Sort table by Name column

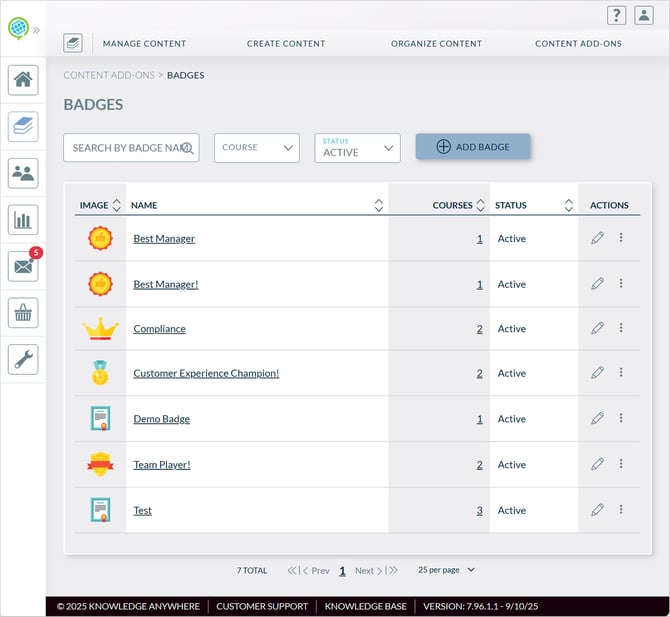coord(379,205)
